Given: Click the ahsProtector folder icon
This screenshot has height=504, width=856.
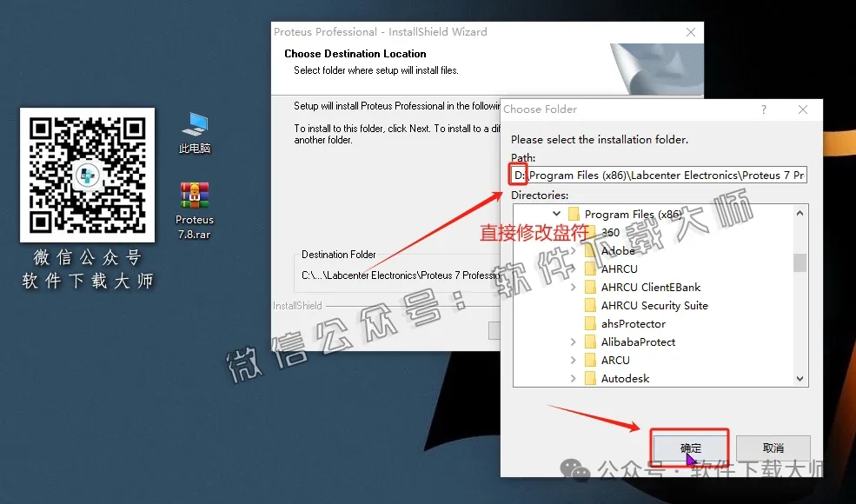Looking at the screenshot, I should click(590, 323).
